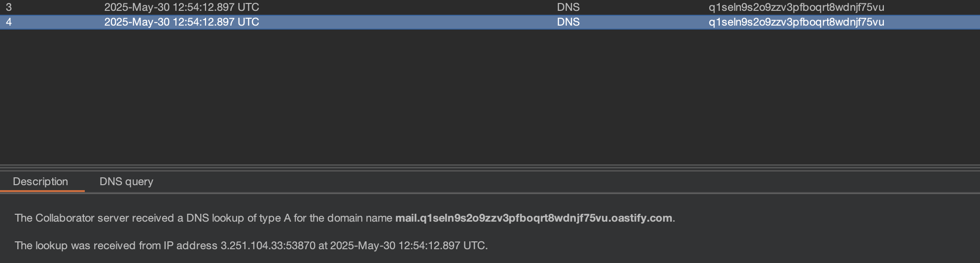
Task: Click the payload ID in row 3
Action: tap(796, 7)
